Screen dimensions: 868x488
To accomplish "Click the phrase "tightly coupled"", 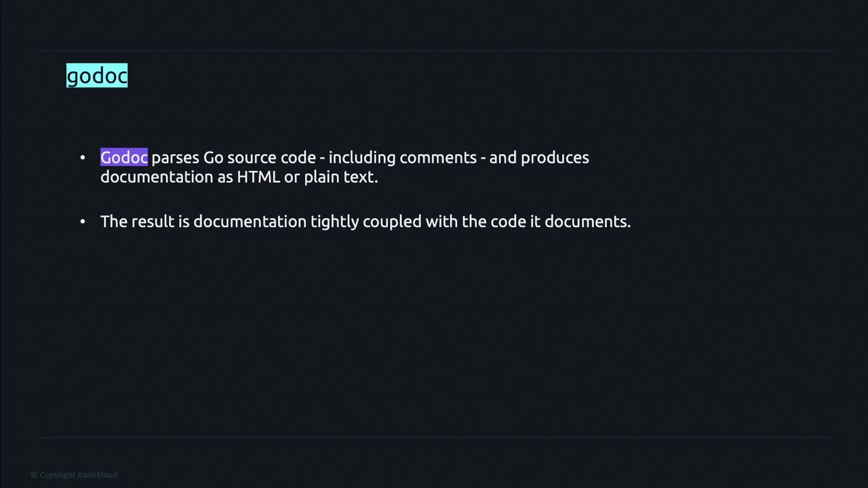I will pyautogui.click(x=366, y=222).
